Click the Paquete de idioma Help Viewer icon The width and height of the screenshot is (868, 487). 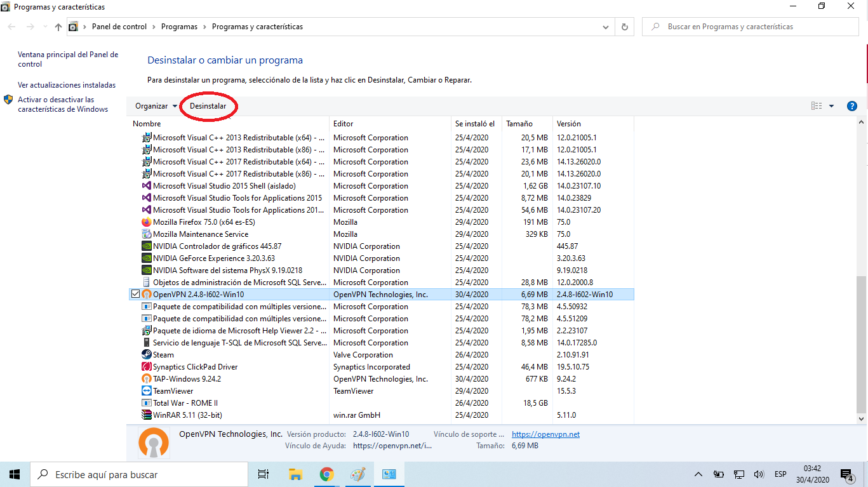click(147, 331)
